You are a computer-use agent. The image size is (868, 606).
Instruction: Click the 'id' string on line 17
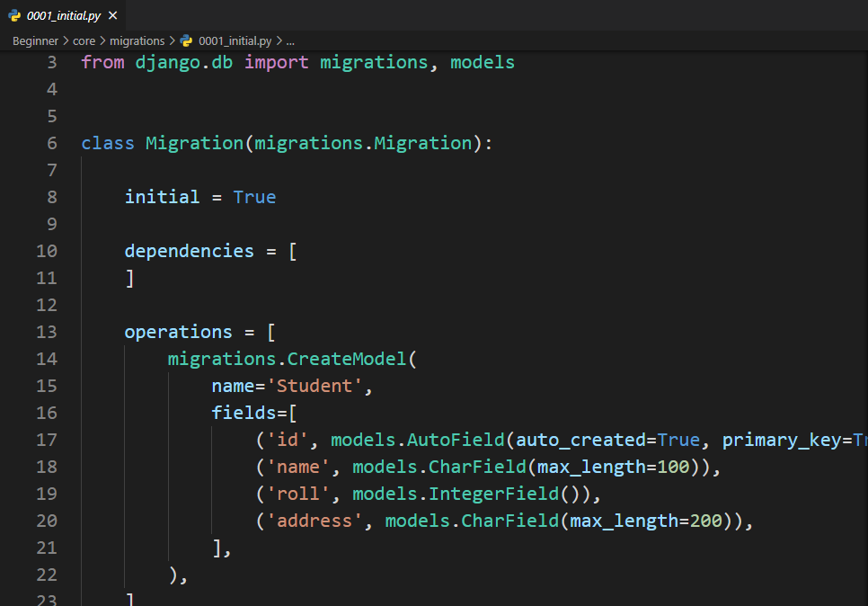click(287, 440)
